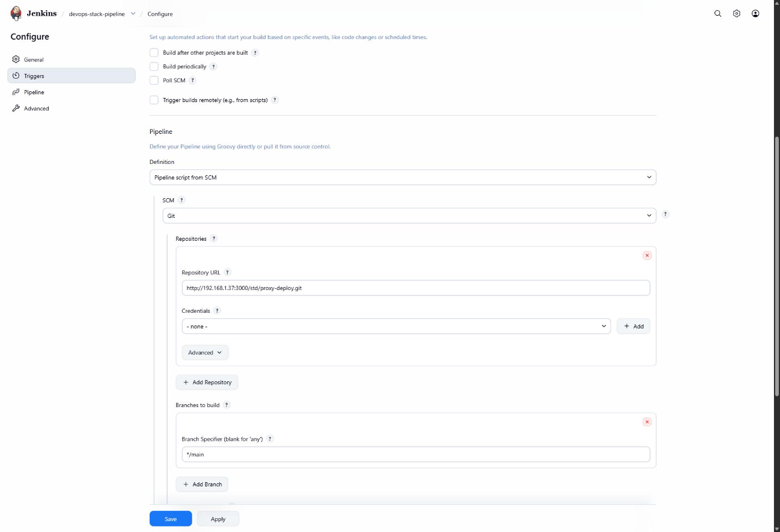Screen dimensions: 780x532
Task: Show help for Trigger builds remotely
Action: 275,100
